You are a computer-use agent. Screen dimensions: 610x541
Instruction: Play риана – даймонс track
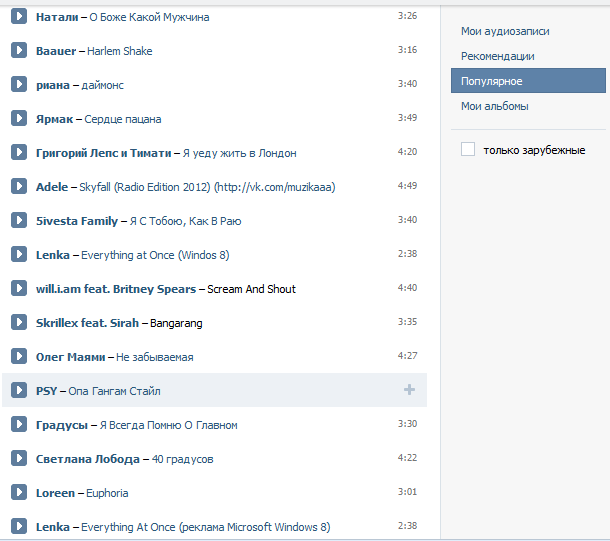pyautogui.click(x=19, y=84)
